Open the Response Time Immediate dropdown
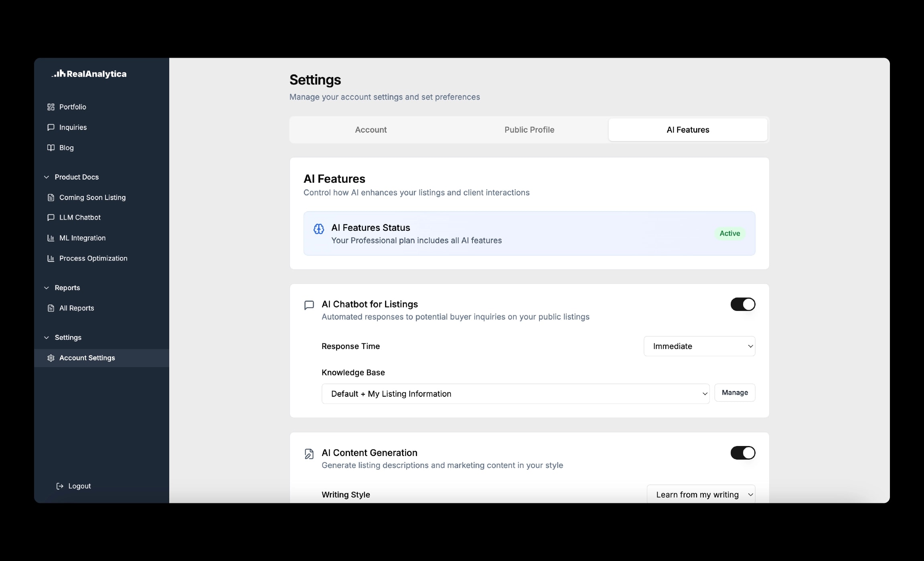 click(x=699, y=346)
